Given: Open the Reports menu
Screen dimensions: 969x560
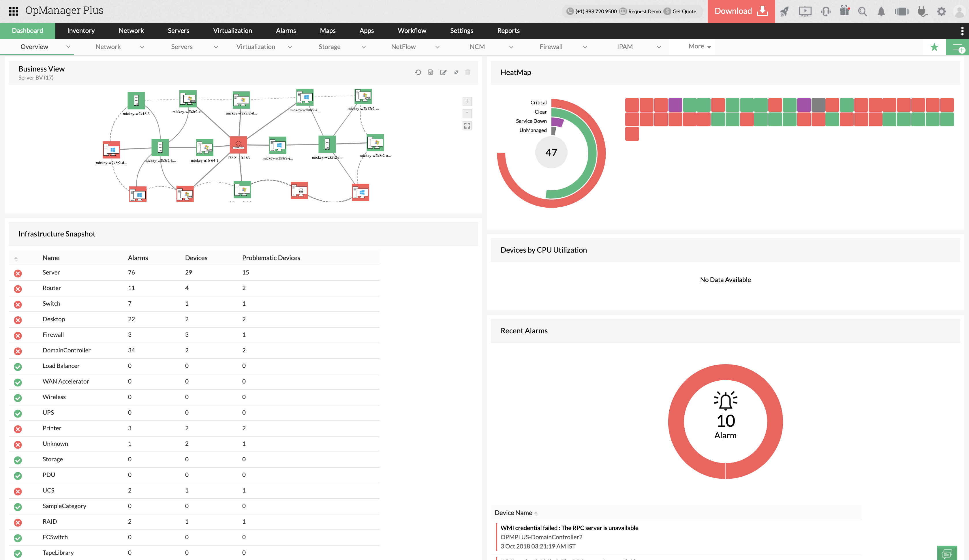Looking at the screenshot, I should tap(508, 31).
